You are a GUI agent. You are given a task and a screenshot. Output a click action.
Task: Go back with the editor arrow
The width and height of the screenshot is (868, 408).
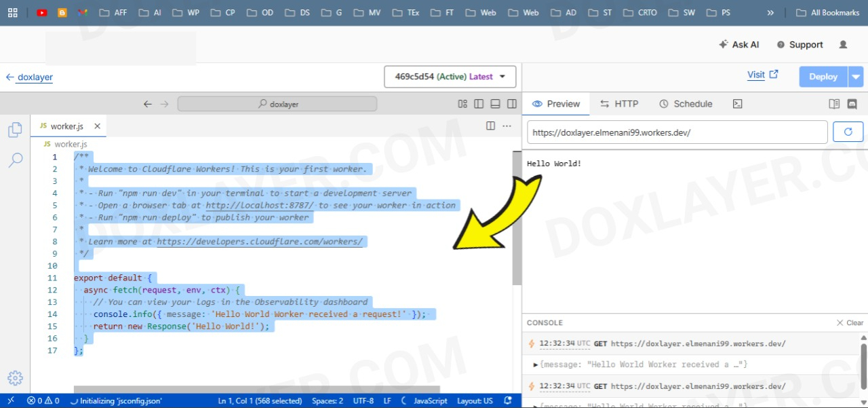pos(148,104)
